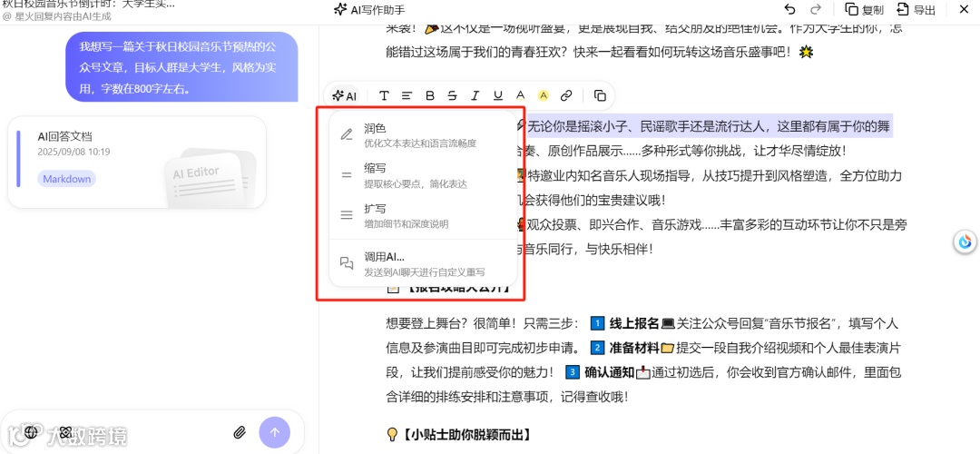Screen dimensions: 980x454
Task: Click the attachment paperclip icon
Action: (240, 432)
